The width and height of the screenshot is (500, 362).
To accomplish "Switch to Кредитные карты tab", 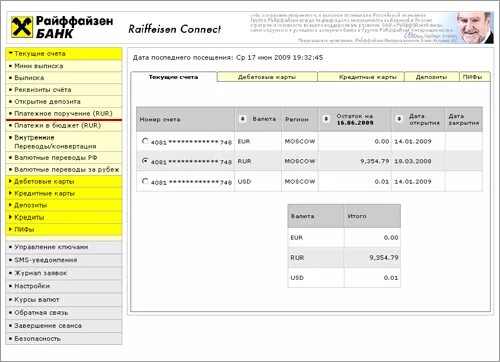I will coord(361,77).
